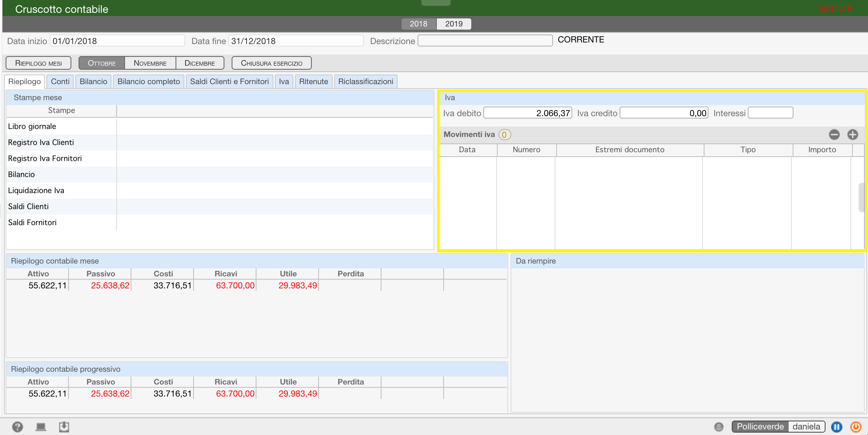The height and width of the screenshot is (435, 868).
Task: Select the 2018 year toggle
Action: click(x=418, y=24)
